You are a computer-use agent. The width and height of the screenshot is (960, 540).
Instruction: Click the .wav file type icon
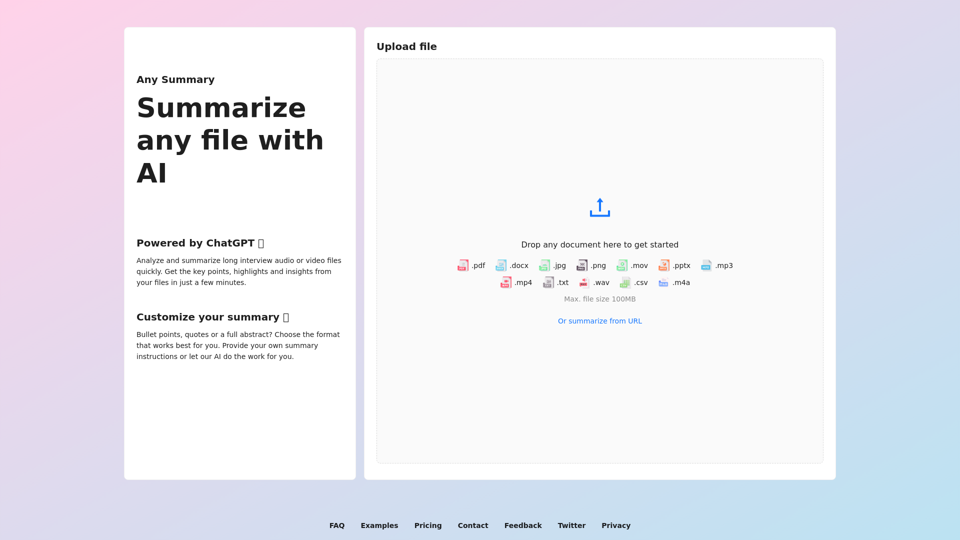click(584, 282)
